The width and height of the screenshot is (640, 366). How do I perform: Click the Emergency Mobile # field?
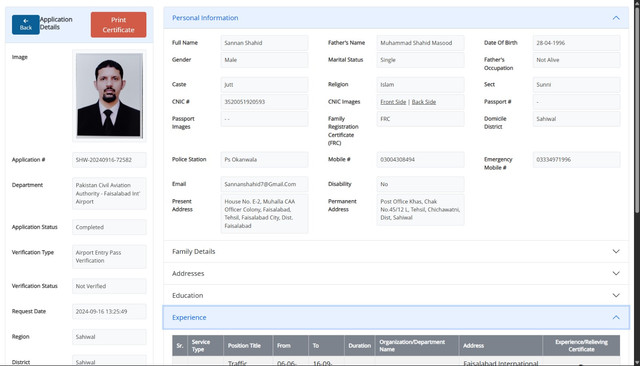click(x=576, y=160)
